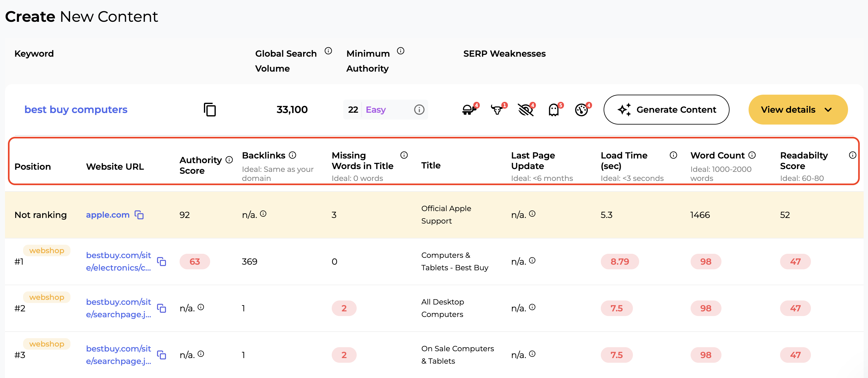Screen dimensions: 868x378
Task: Click the Word Count column info icon
Action: 752,155
